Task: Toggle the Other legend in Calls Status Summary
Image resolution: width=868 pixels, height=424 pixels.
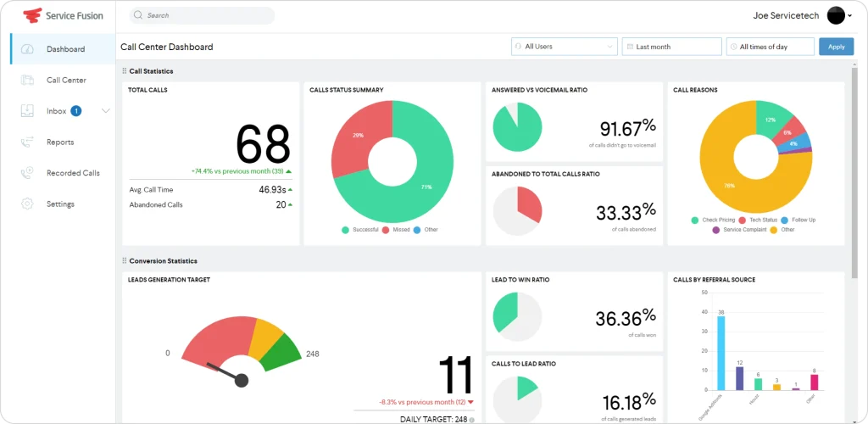Action: (426, 229)
